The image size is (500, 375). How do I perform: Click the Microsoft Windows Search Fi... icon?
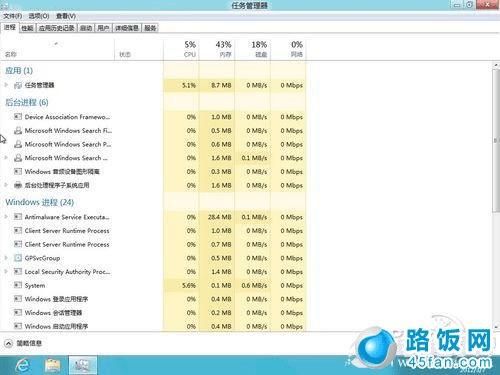[18, 131]
